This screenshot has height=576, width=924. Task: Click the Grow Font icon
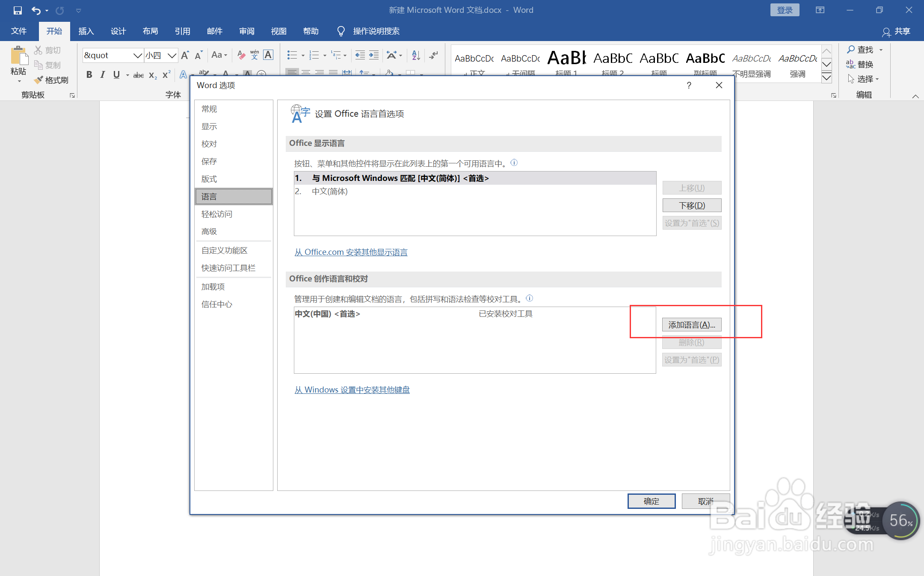coord(185,55)
